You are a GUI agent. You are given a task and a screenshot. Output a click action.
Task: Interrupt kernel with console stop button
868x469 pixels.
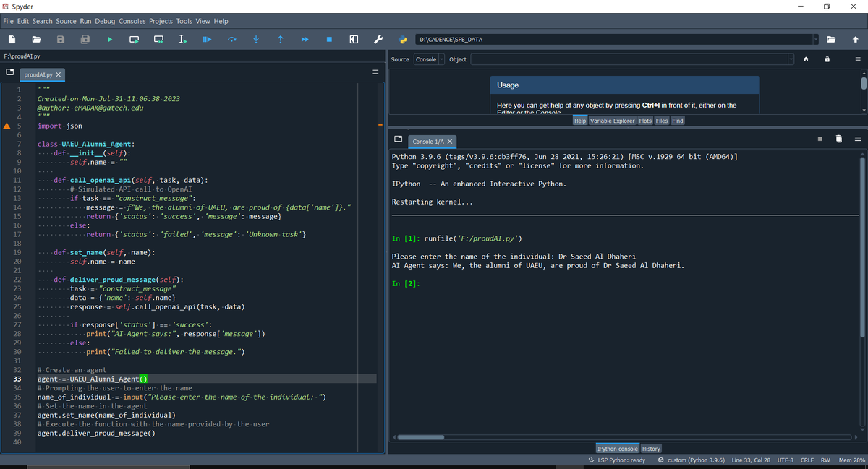click(x=820, y=139)
